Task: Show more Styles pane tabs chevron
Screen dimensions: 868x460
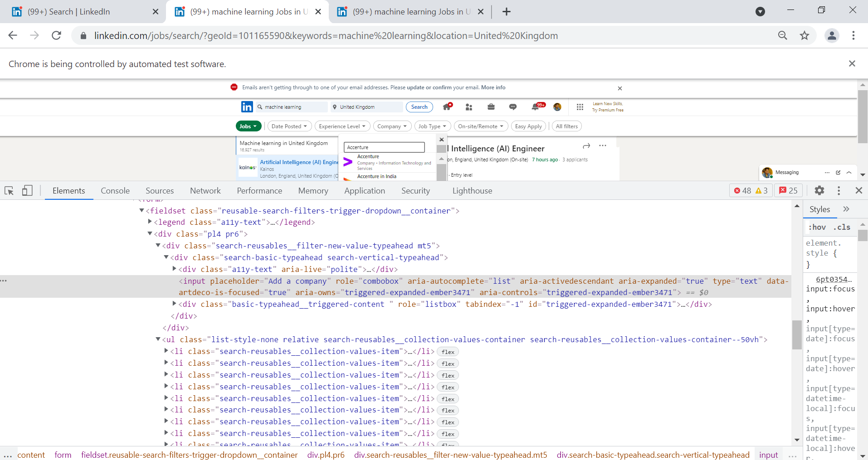Action: pyautogui.click(x=846, y=209)
